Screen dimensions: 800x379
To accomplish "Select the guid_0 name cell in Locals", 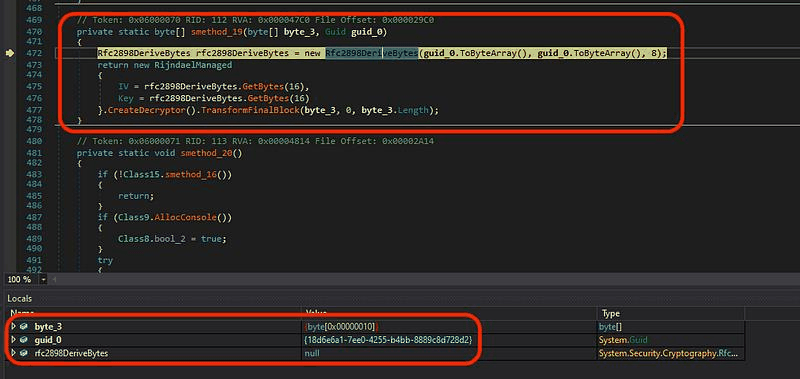I will click(x=48, y=340).
